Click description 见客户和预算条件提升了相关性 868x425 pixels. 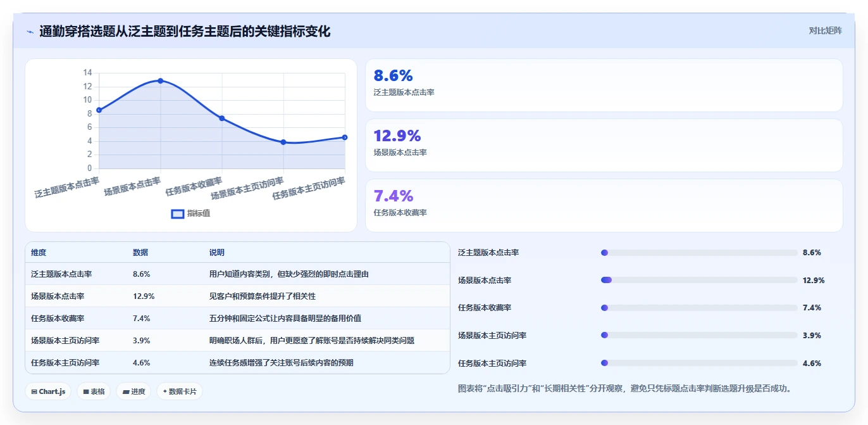point(263,296)
